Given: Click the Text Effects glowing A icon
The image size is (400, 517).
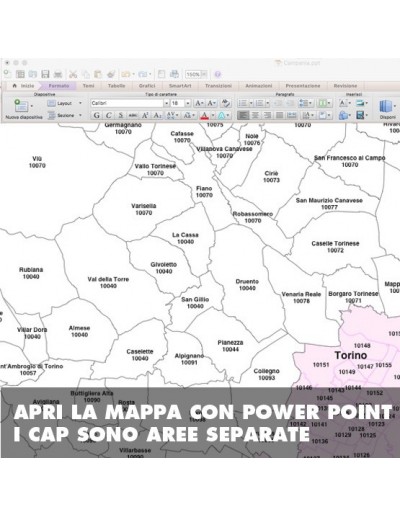Looking at the screenshot, I should point(221,115).
